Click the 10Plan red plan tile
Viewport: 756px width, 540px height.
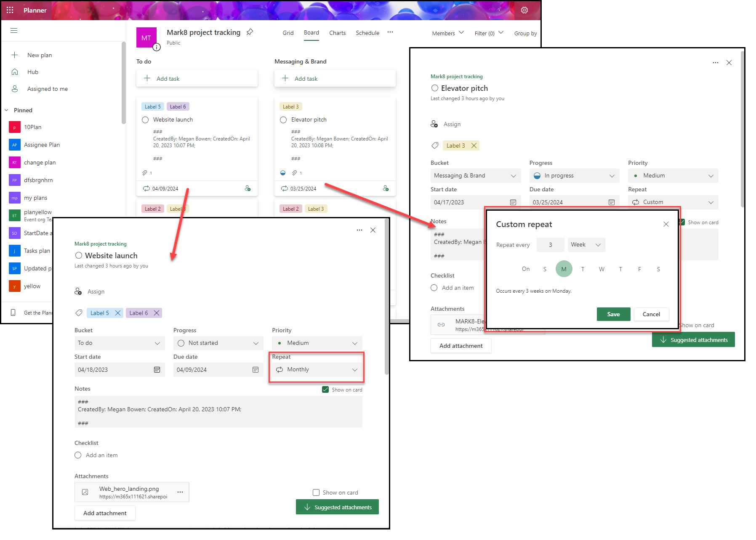[x=14, y=127]
